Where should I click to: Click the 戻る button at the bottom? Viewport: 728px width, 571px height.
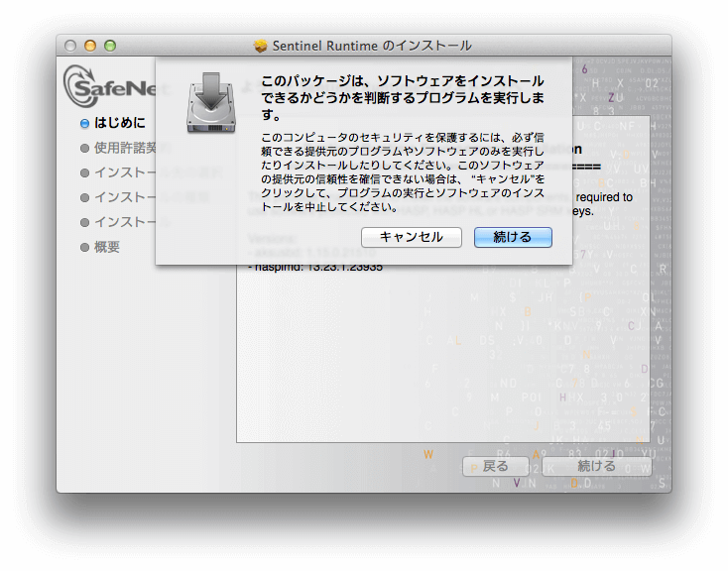click(495, 466)
